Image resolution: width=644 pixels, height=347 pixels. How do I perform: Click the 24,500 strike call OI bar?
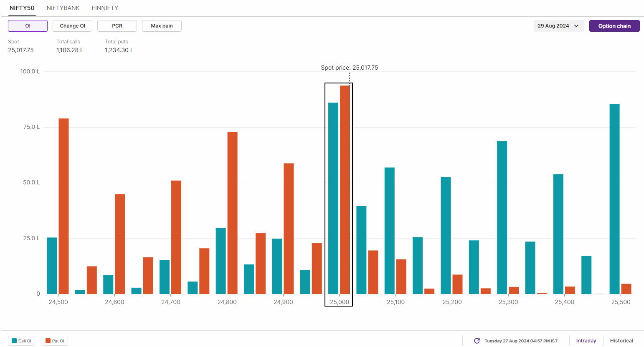52,266
